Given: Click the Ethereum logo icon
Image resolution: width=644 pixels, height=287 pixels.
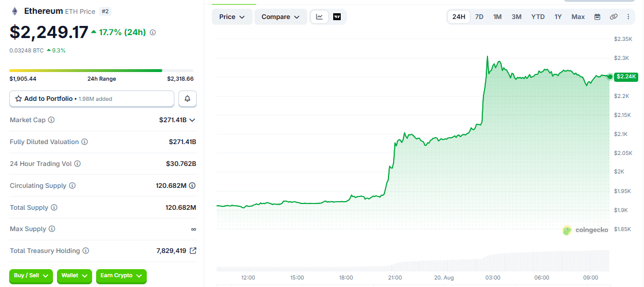Looking at the screenshot, I should [15, 11].
